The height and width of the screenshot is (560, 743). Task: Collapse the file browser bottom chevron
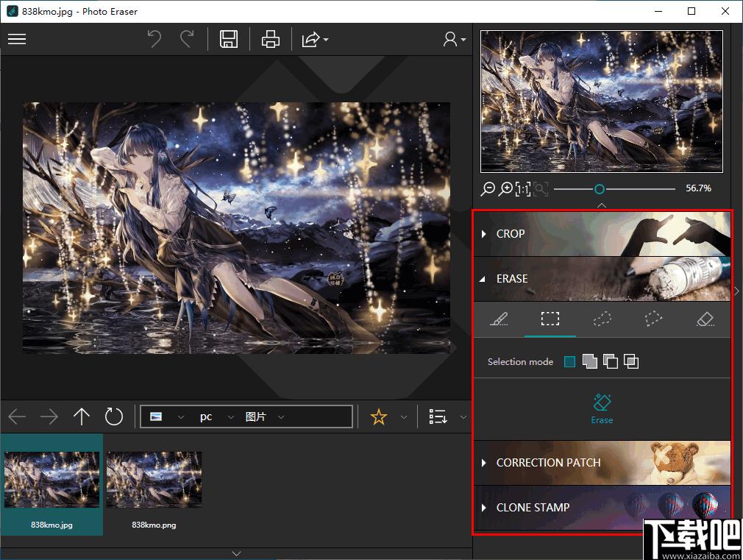236,553
